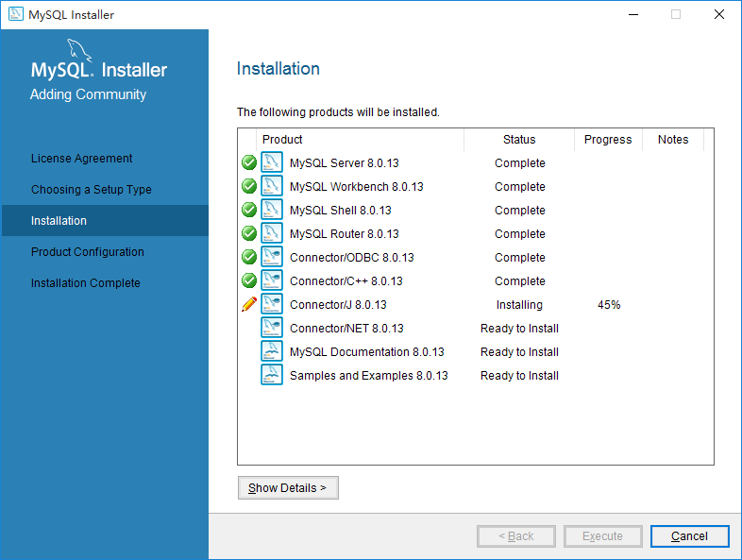The height and width of the screenshot is (560, 742).
Task: Click the Connector/NET 8.0.13 product icon
Action: [x=272, y=328]
